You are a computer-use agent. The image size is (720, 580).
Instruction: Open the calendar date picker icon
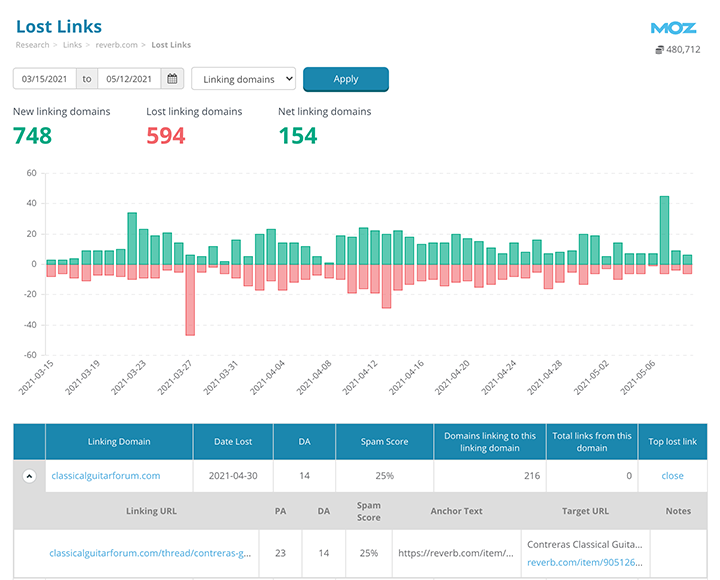172,79
